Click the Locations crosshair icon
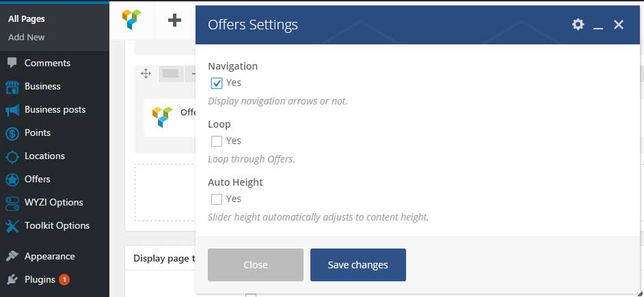Screen dimensions: 644x297 pyautogui.click(x=12, y=157)
